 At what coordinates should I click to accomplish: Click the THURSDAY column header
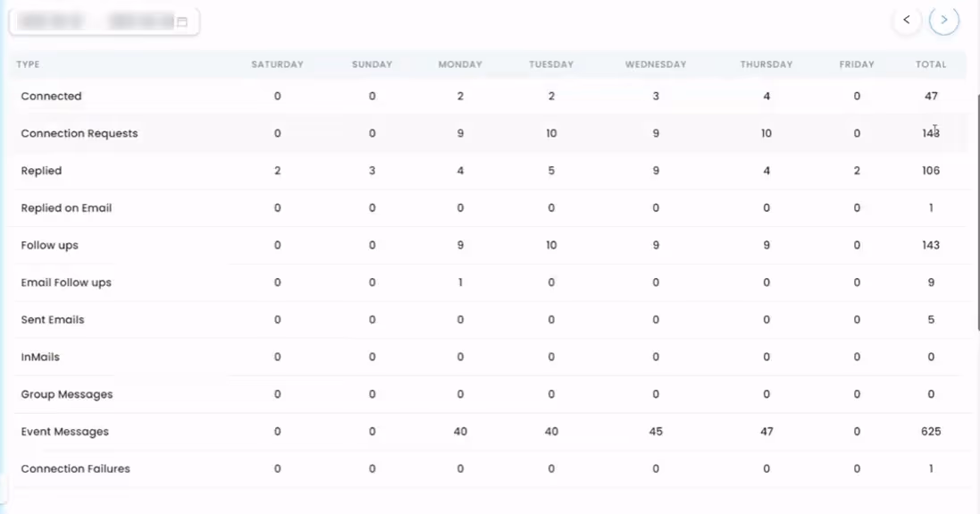(766, 64)
